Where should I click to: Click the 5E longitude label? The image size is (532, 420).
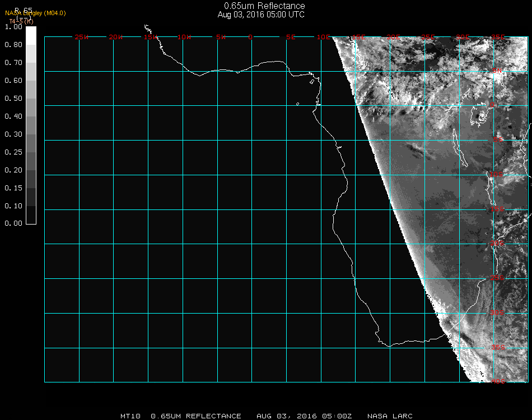291,37
